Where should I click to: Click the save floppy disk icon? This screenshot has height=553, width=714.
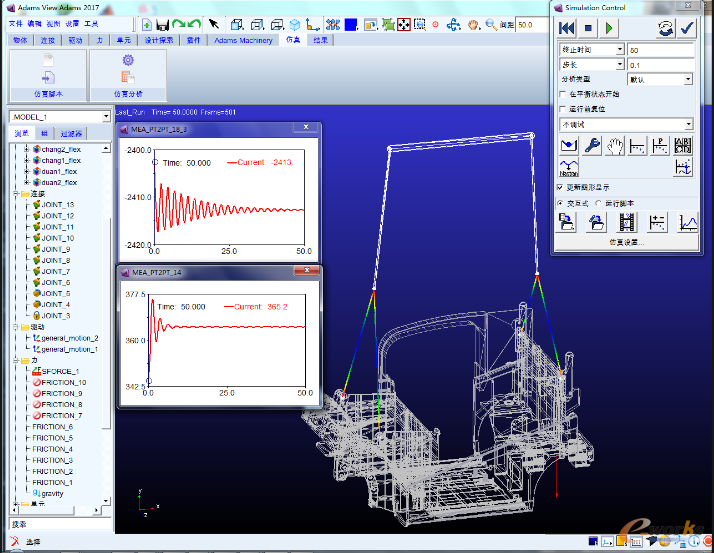(163, 25)
